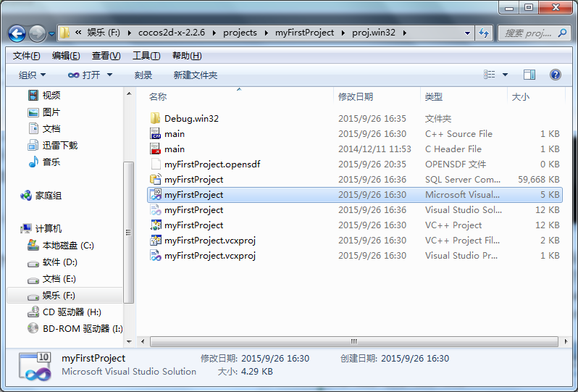Select the SQL Server Compact file icon
The image size is (578, 392).
[155, 179]
